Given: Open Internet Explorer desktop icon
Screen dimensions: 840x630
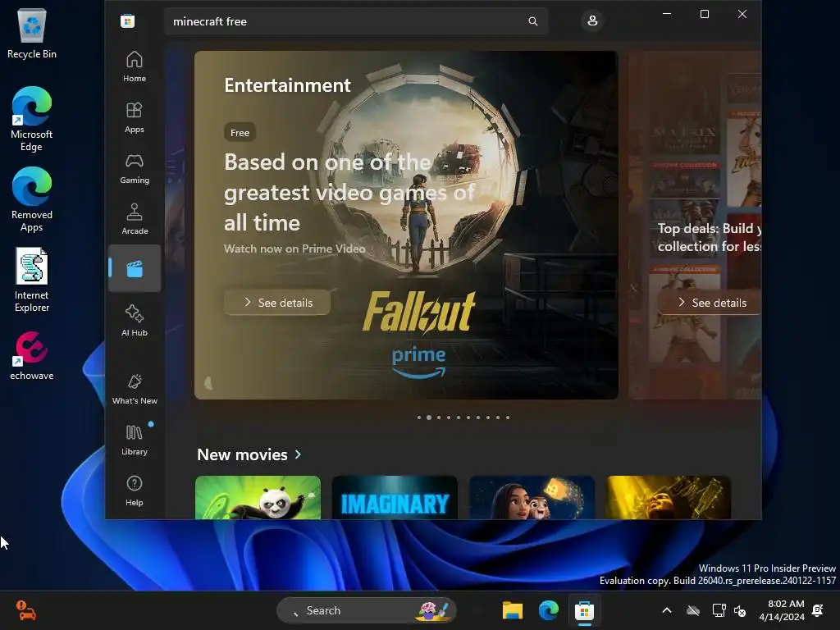Looking at the screenshot, I should tap(32, 280).
